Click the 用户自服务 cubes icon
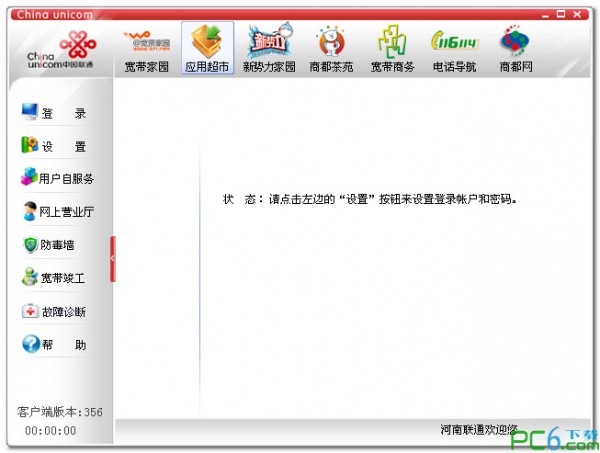 tap(29, 177)
